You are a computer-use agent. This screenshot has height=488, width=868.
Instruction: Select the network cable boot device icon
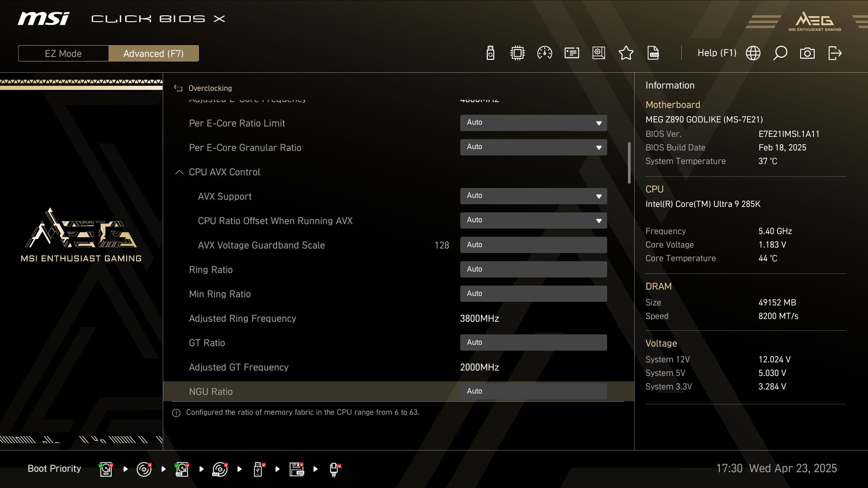(335, 469)
